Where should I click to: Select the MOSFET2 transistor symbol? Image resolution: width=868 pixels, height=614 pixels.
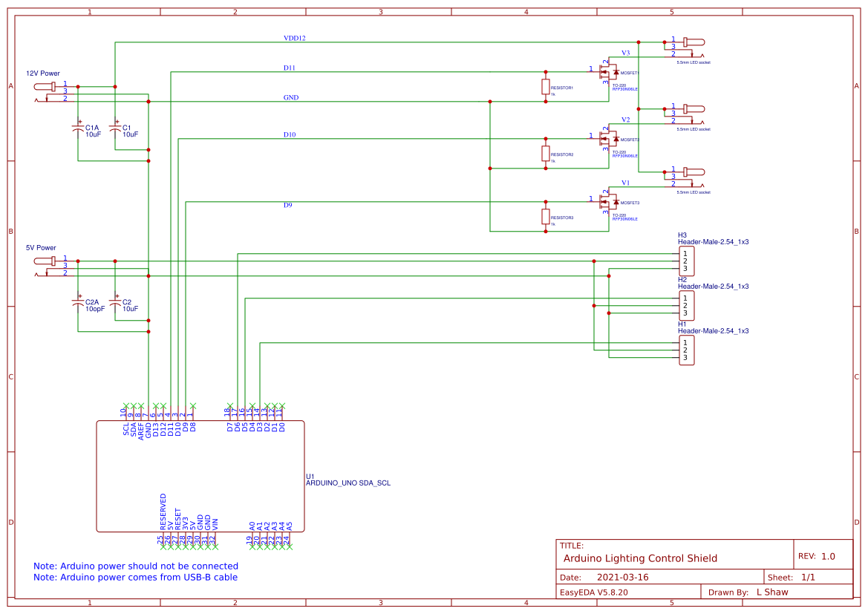(x=609, y=137)
